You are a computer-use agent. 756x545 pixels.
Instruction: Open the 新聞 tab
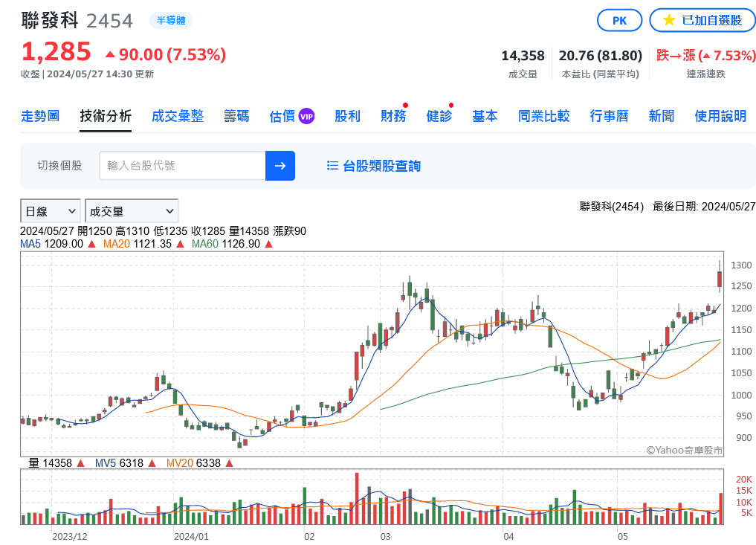pos(662,116)
